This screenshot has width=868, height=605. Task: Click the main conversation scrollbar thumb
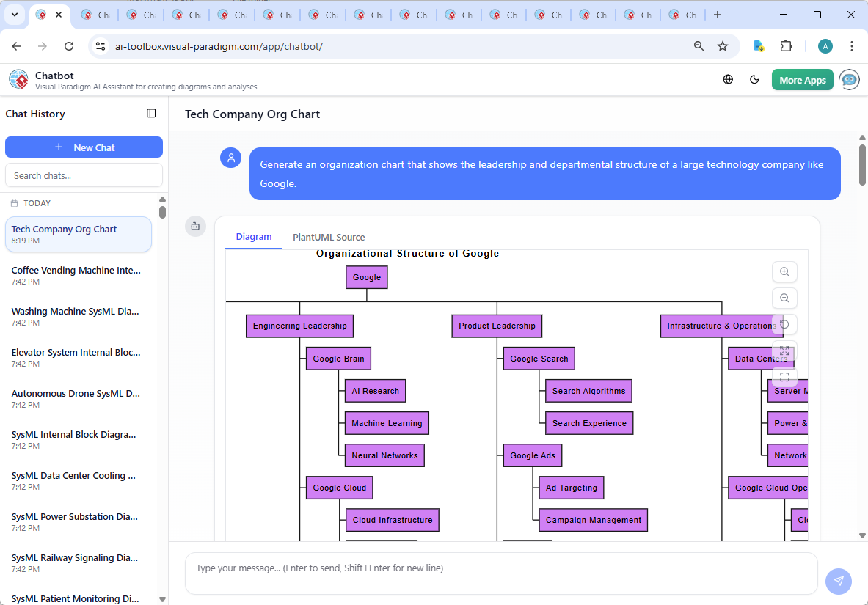[862, 165]
